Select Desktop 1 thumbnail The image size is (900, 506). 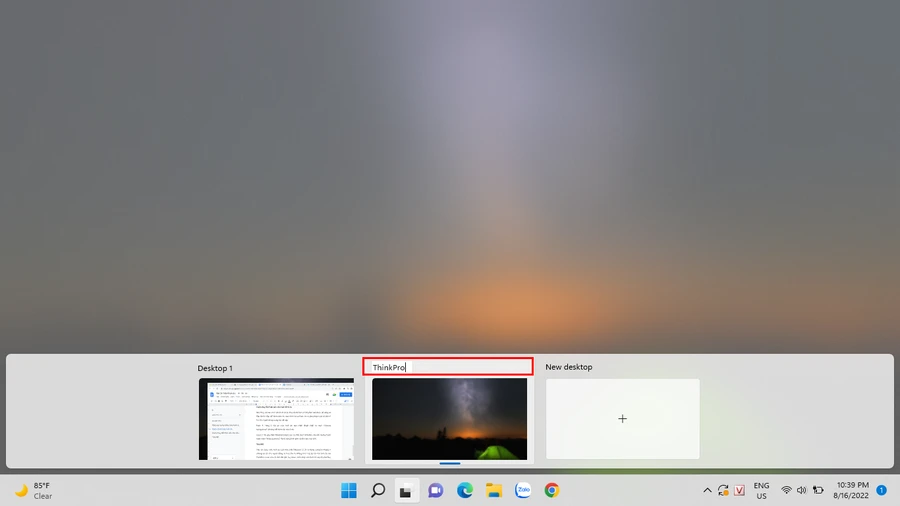pyautogui.click(x=276, y=419)
